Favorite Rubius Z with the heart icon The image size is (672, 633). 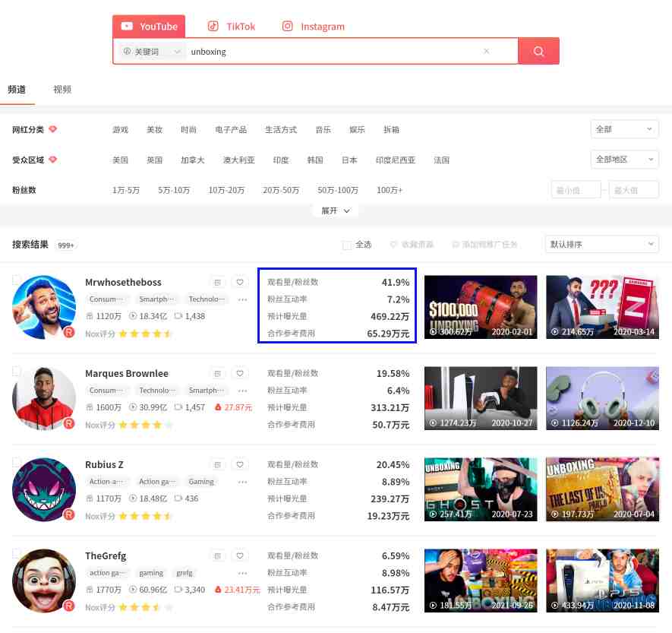pos(240,464)
